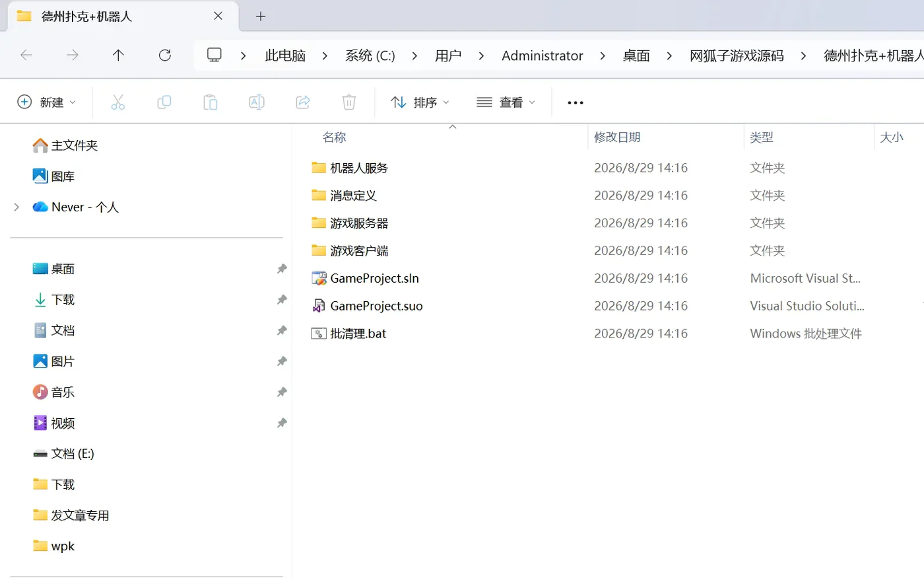The width and height of the screenshot is (924, 578).
Task: Click the 游戏服务器 folder icon
Action: [319, 223]
